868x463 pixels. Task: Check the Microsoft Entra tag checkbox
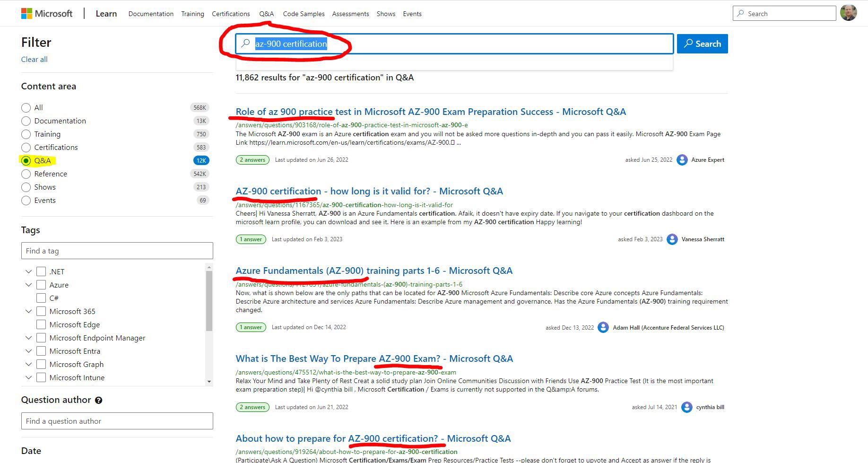tap(41, 351)
